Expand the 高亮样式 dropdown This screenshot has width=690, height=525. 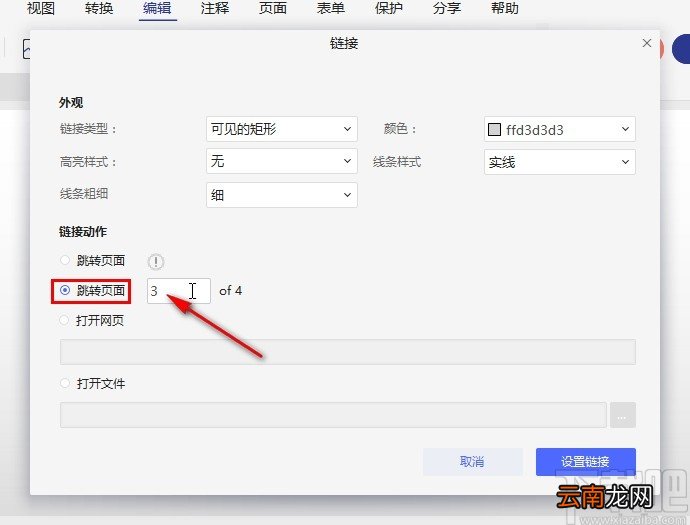click(282, 161)
